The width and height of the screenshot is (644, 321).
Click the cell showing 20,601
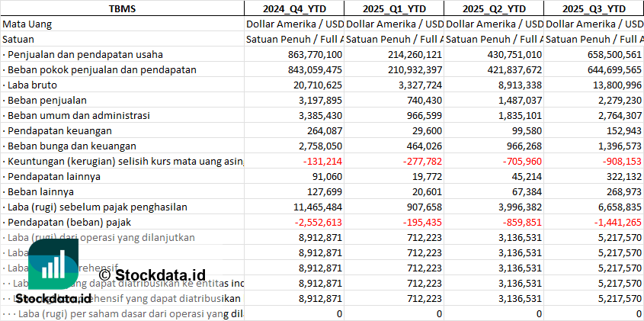425,191
